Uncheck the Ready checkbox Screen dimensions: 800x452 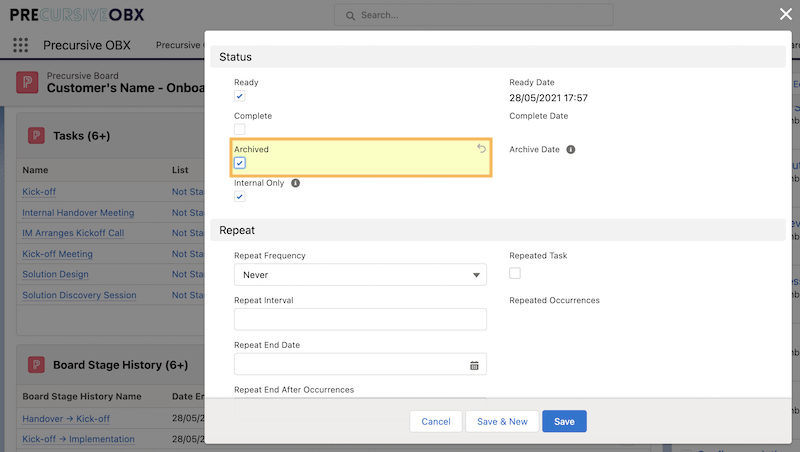click(x=239, y=96)
